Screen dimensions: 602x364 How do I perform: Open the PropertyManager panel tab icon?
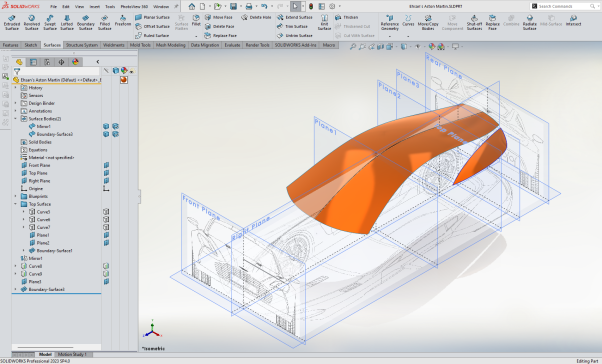click(33, 62)
